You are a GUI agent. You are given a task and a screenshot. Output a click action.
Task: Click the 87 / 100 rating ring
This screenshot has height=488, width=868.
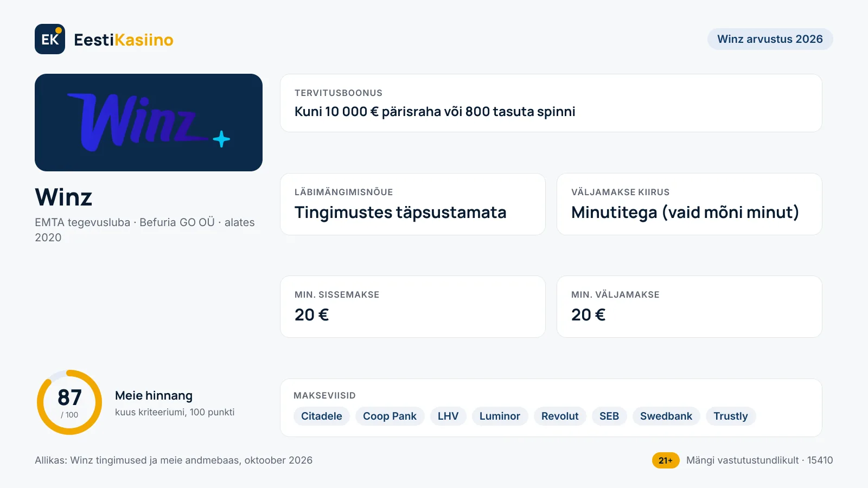tap(69, 402)
